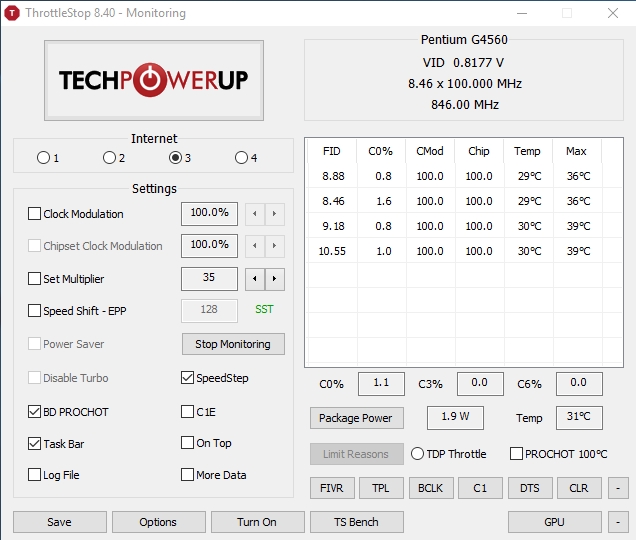Image resolution: width=636 pixels, height=540 pixels.
Task: Click Stop Monitoring button
Action: [233, 344]
